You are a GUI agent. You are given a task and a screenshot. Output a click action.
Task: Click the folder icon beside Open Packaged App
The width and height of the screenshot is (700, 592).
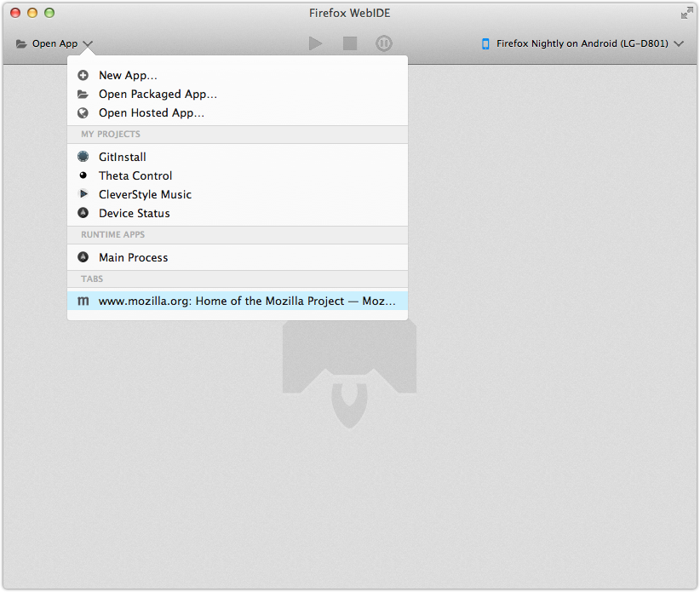point(83,95)
